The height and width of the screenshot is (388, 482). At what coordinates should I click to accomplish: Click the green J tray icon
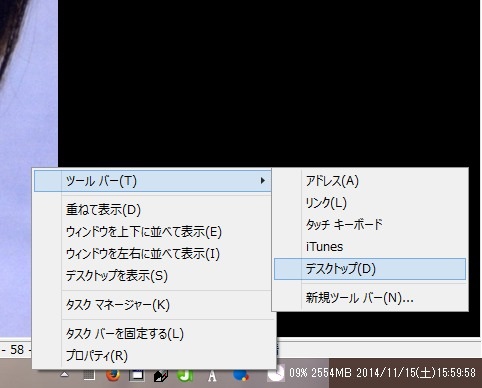tap(185, 376)
